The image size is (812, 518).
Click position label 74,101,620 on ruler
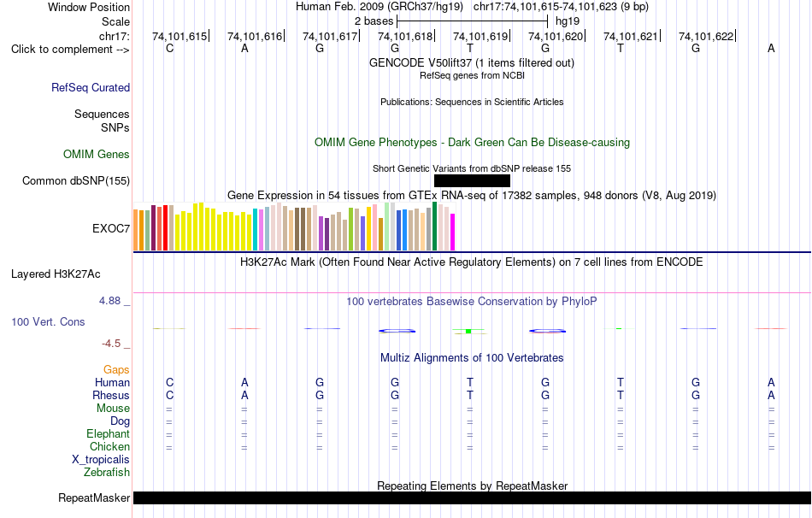tap(556, 36)
